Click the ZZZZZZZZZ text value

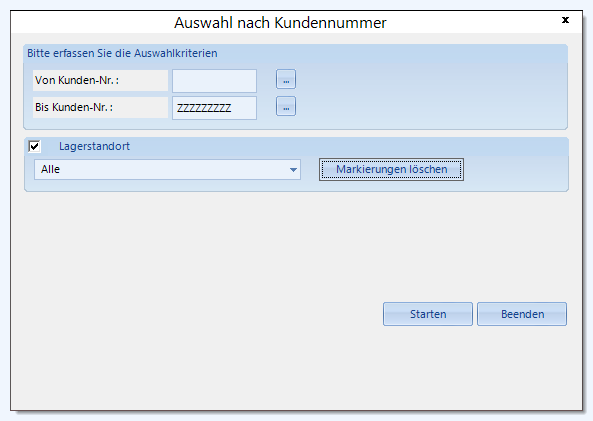coord(204,108)
